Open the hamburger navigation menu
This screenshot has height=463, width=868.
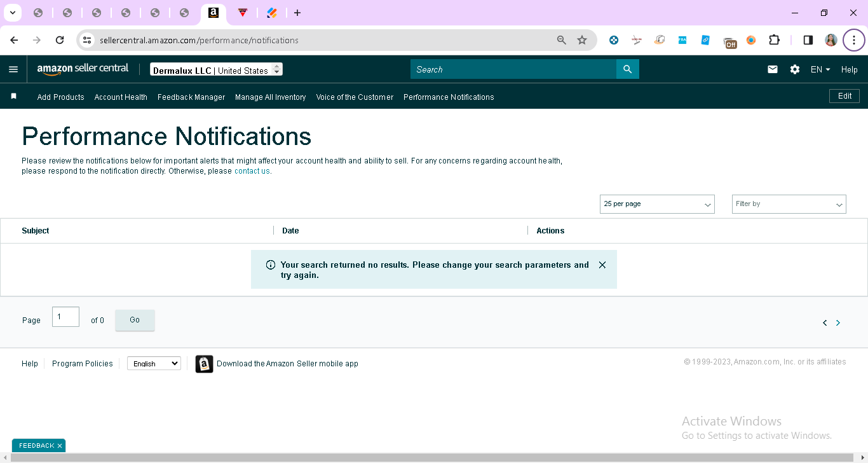pyautogui.click(x=13, y=69)
